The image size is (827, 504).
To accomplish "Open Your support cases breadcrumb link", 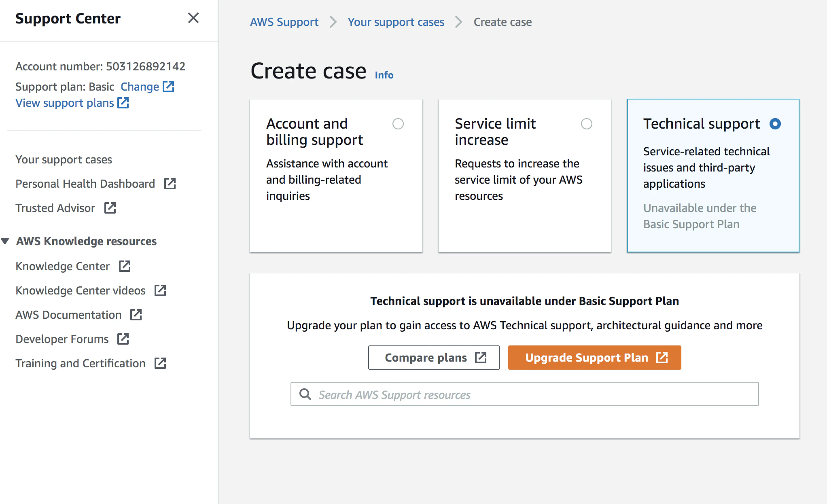I will (396, 22).
